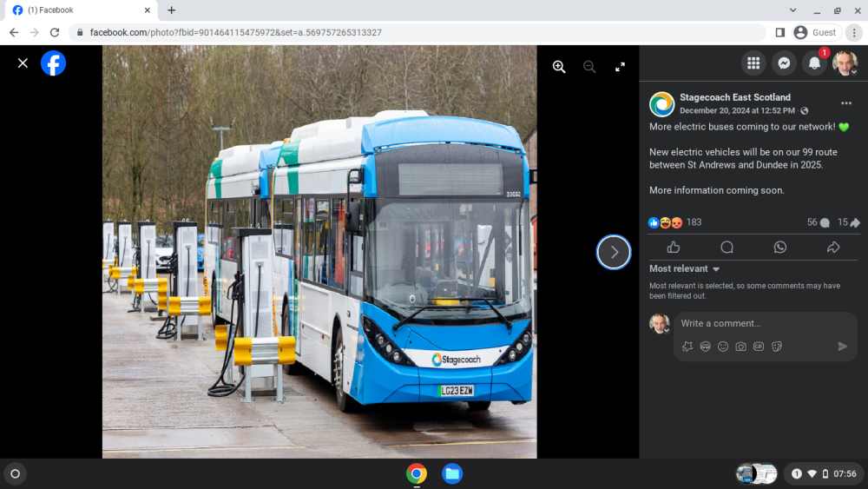Image resolution: width=868 pixels, height=489 pixels.
Task: Open Files app from the shelf
Action: (x=452, y=474)
